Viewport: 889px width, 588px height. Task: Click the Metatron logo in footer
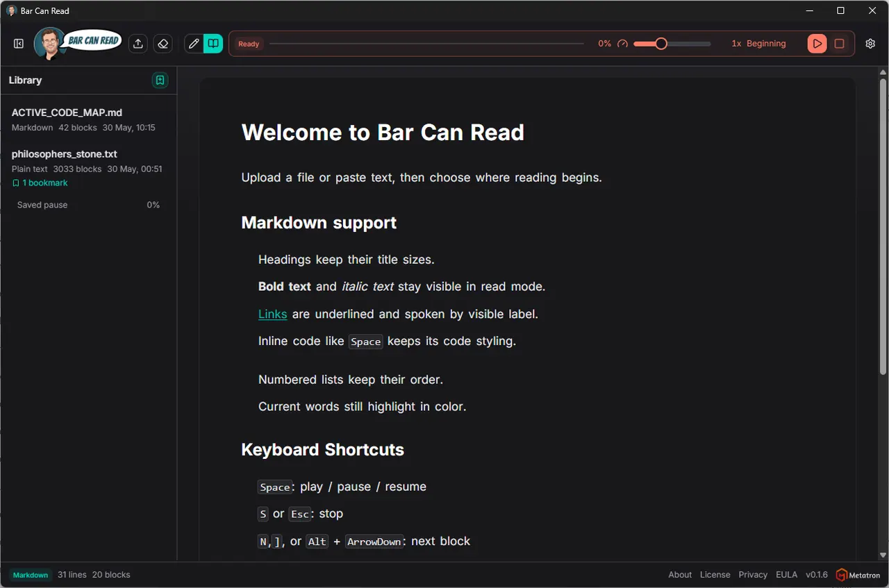pos(858,575)
